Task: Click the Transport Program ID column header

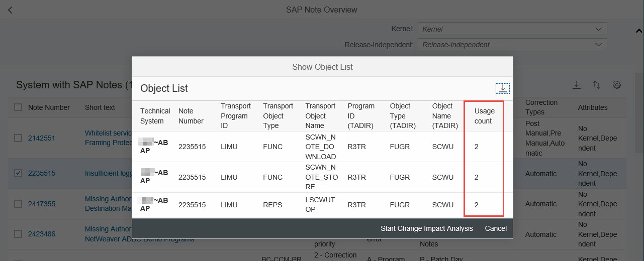Action: point(236,116)
